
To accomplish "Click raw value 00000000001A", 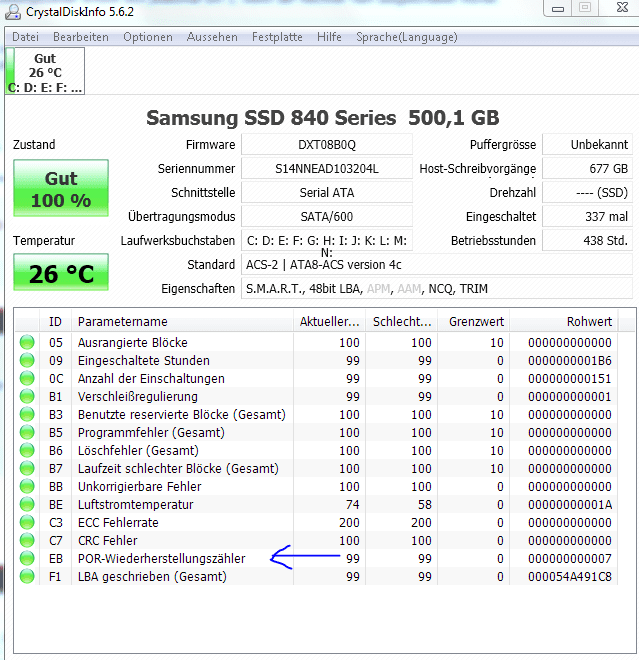I will (x=570, y=504).
